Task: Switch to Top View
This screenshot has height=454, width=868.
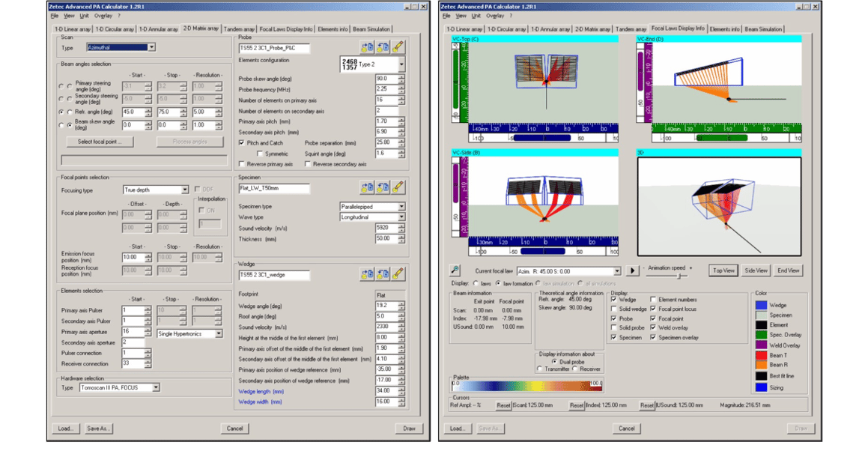Action: (723, 270)
